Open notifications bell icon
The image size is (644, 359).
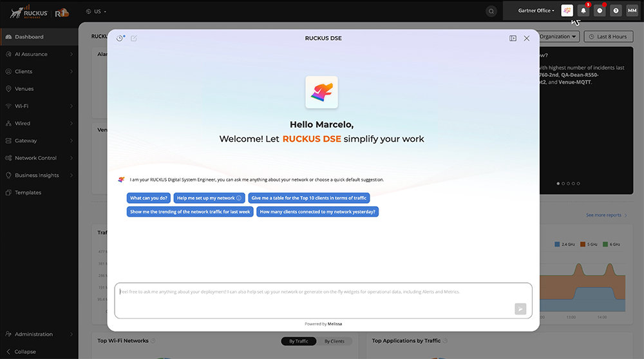[x=583, y=11]
